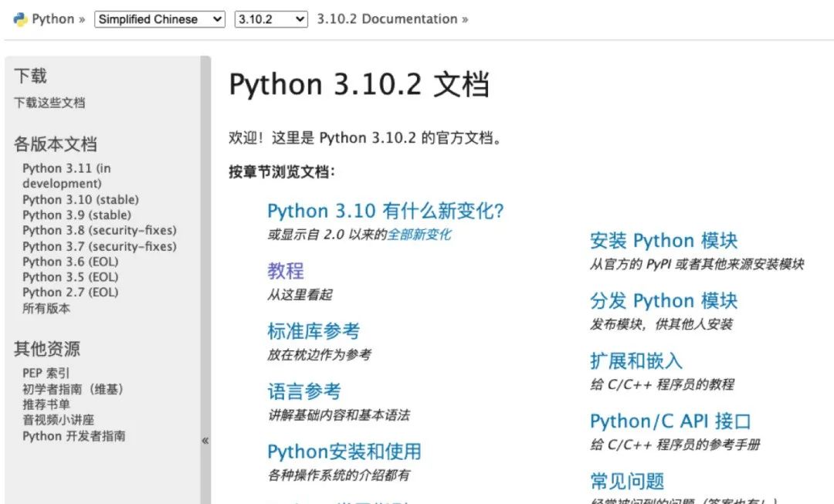Image resolution: width=834 pixels, height=504 pixels.
Task: Click the 按章节浏览文档 text
Action: point(282,171)
